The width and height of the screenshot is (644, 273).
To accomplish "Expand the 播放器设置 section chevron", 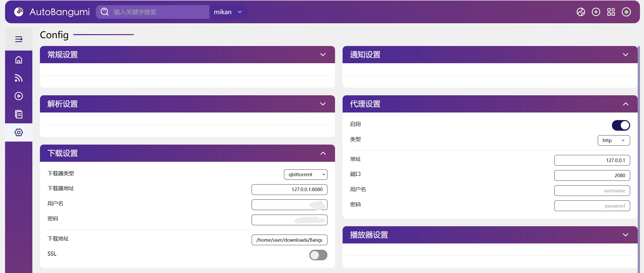I will [x=625, y=235].
